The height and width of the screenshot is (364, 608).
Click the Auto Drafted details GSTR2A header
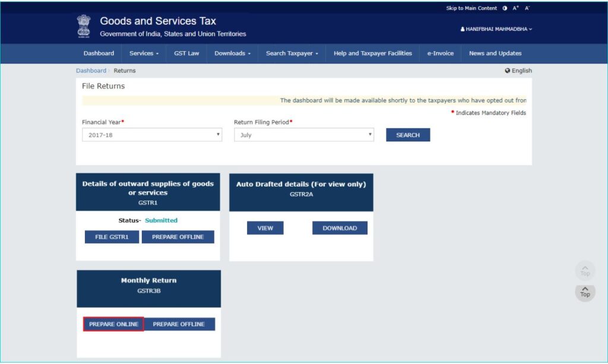(301, 192)
